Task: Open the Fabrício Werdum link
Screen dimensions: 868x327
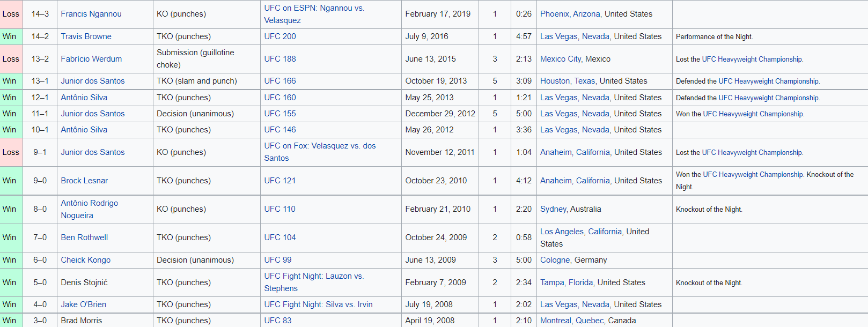Action: coord(91,59)
